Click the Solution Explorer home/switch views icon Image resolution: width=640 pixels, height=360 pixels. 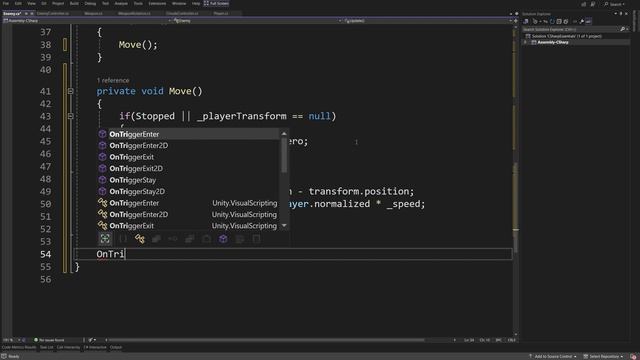tap(527, 21)
